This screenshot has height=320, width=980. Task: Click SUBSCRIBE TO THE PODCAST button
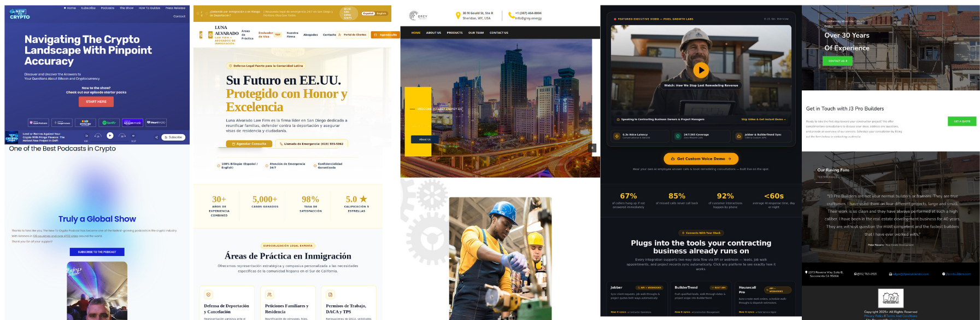[x=97, y=252]
